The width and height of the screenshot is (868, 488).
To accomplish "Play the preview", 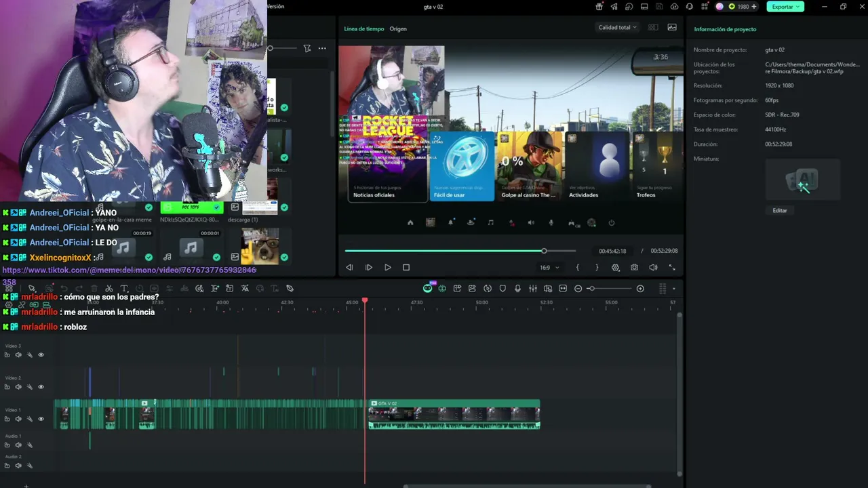I will [387, 268].
